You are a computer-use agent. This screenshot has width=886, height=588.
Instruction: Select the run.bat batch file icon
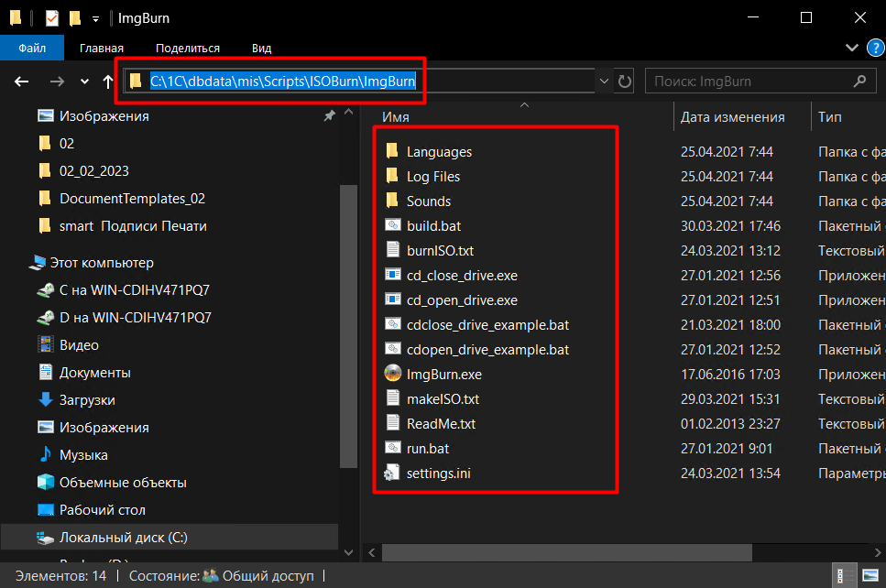(392, 449)
